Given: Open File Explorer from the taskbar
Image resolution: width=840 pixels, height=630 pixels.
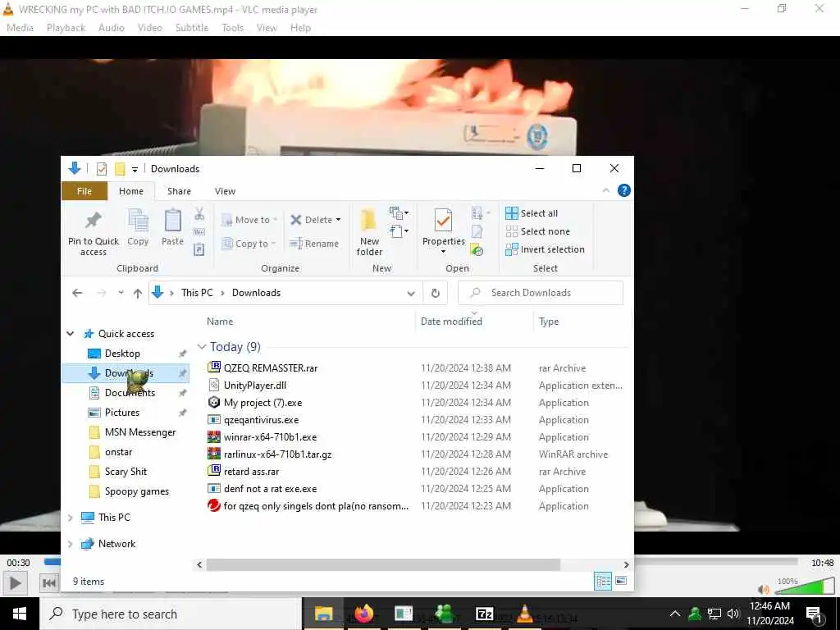Looking at the screenshot, I should pyautogui.click(x=323, y=614).
